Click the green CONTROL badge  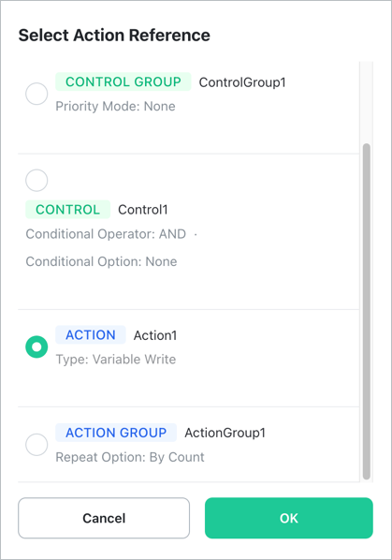tap(67, 210)
